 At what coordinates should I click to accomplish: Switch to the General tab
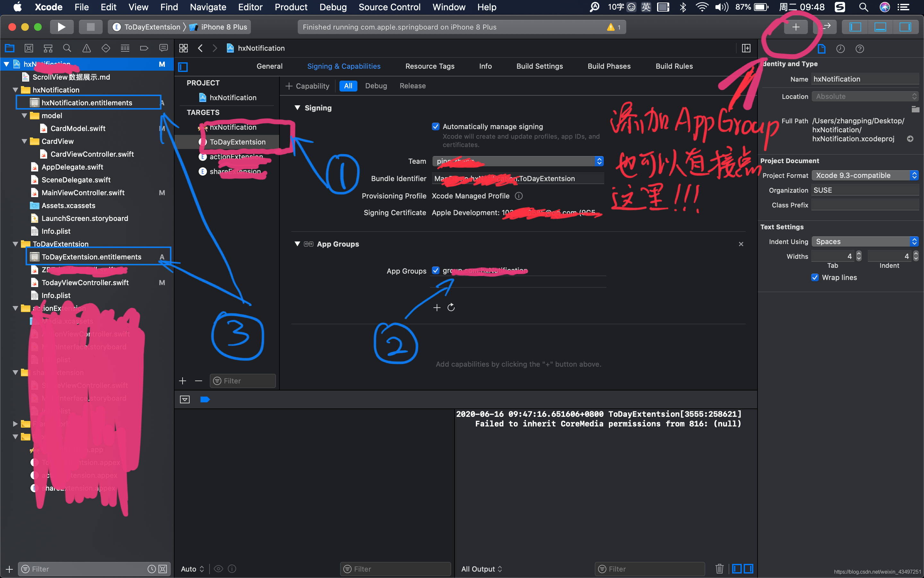pyautogui.click(x=269, y=66)
